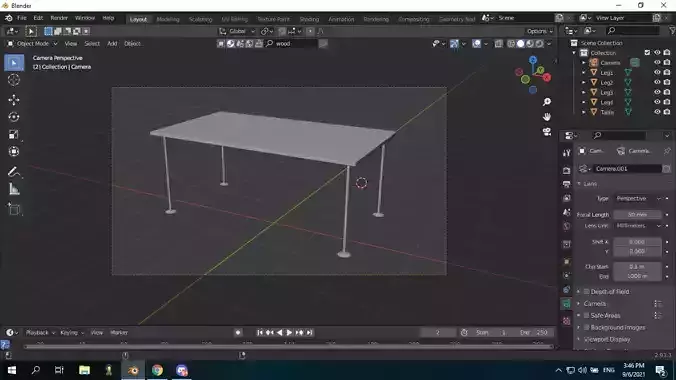
Task: Select the Add Cube tool
Action: [14, 209]
